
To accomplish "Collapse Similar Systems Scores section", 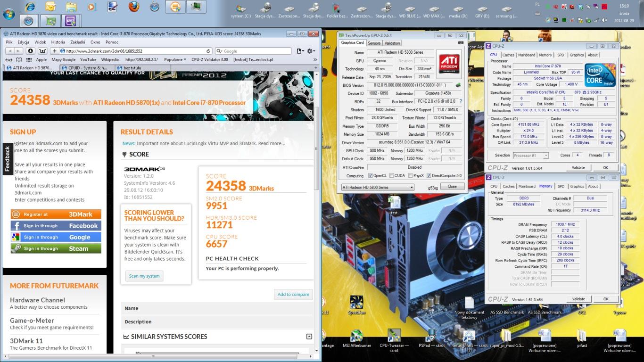I will (x=309, y=336).
